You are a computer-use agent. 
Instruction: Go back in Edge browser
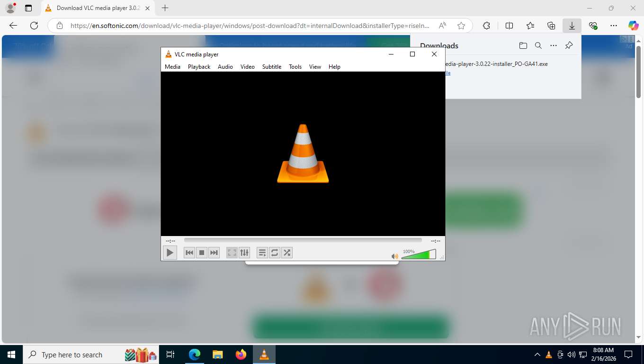click(x=13, y=26)
